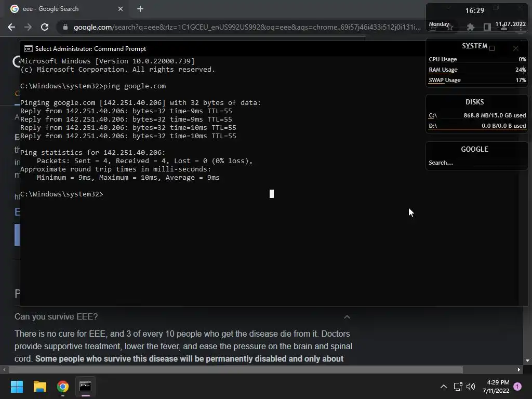Click the Command Prompt taskbar icon
Screen dimensions: 532x399
(x=86, y=387)
